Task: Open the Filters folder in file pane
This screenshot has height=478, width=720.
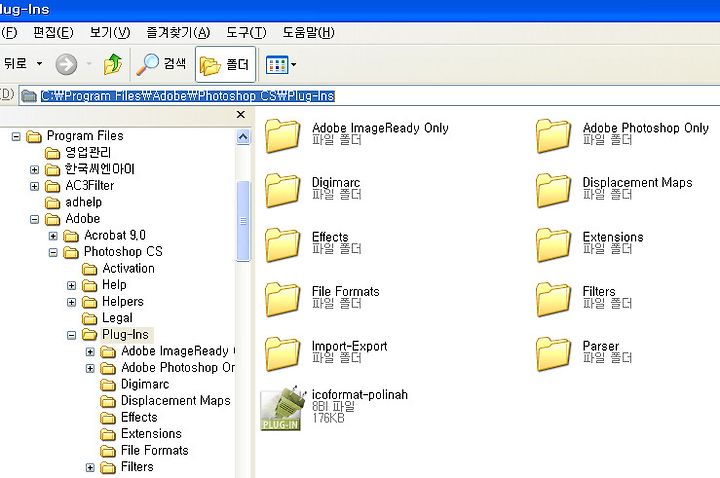Action: point(553,299)
